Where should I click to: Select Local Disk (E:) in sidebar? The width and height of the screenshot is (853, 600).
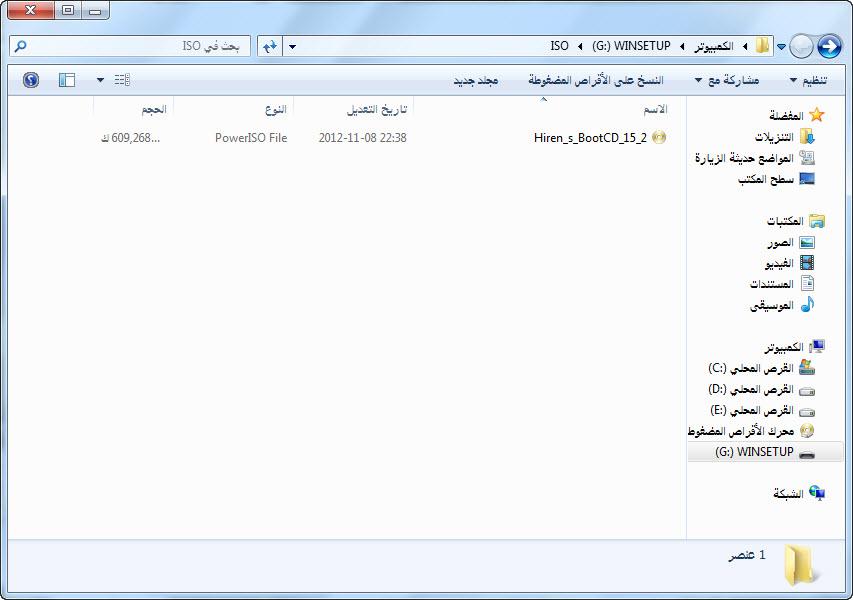tap(752, 410)
